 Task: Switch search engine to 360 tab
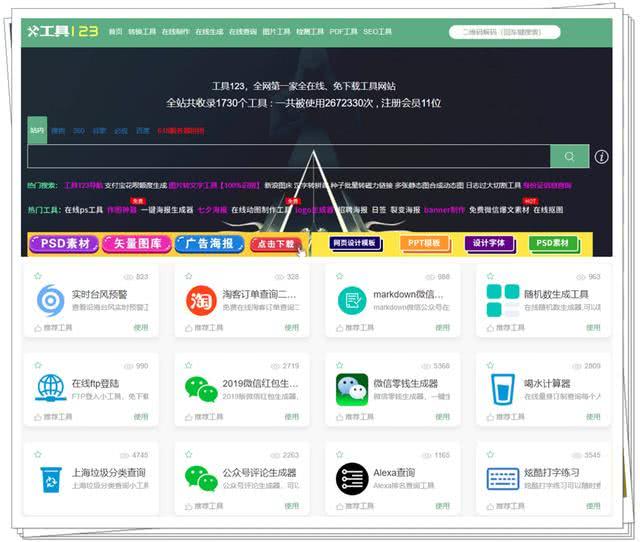pos(79,131)
